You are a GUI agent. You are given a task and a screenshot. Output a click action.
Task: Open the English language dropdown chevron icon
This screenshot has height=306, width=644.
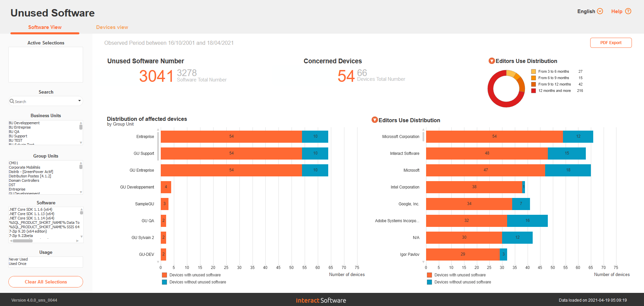[x=600, y=11]
